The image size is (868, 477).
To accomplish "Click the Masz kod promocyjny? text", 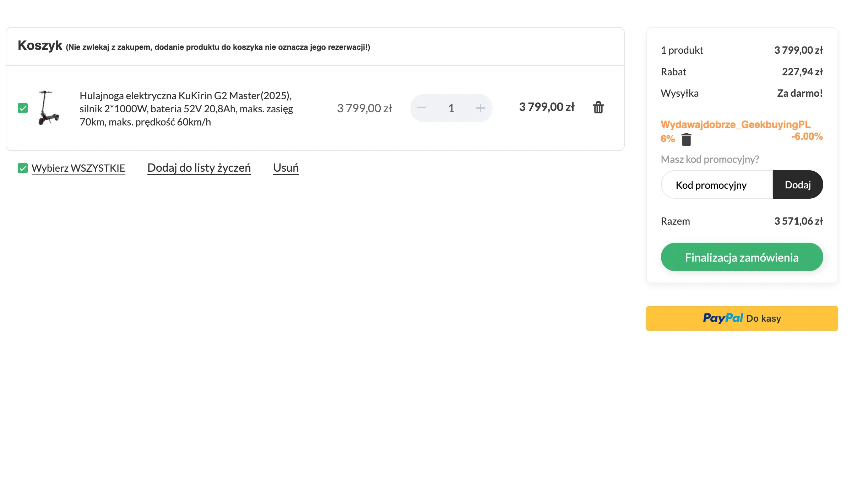I will [x=710, y=159].
